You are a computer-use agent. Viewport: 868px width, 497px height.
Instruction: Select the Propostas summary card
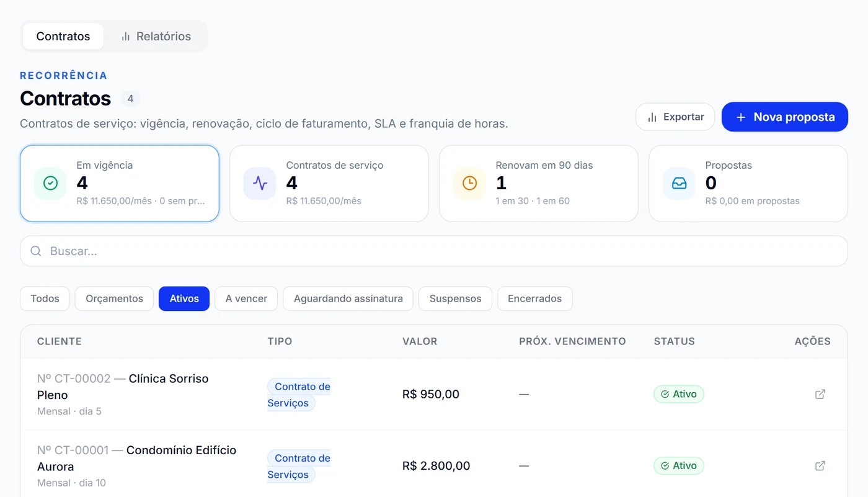coord(748,184)
